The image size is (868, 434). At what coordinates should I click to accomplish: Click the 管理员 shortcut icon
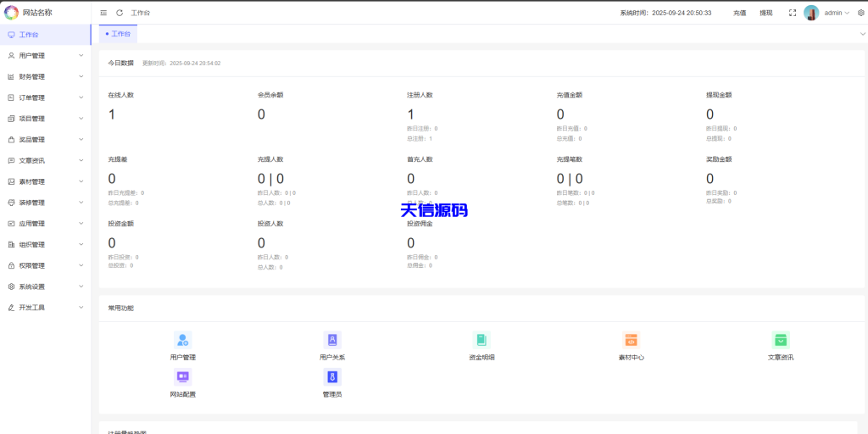[332, 376]
